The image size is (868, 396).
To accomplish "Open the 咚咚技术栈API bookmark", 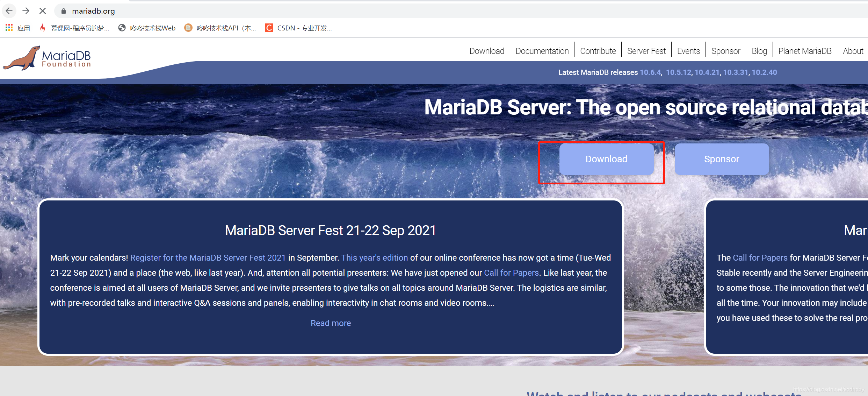I will click(x=220, y=28).
